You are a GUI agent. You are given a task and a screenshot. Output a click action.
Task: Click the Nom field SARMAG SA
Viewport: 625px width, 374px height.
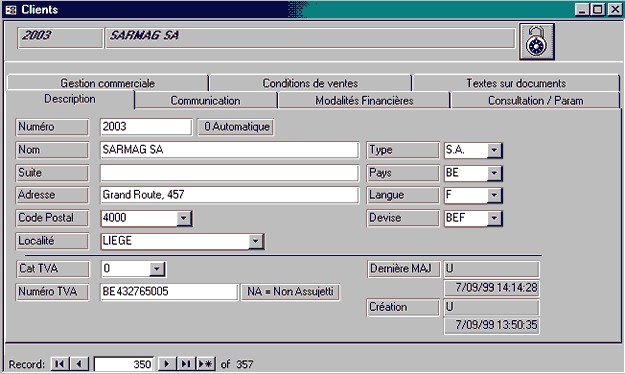click(x=230, y=150)
